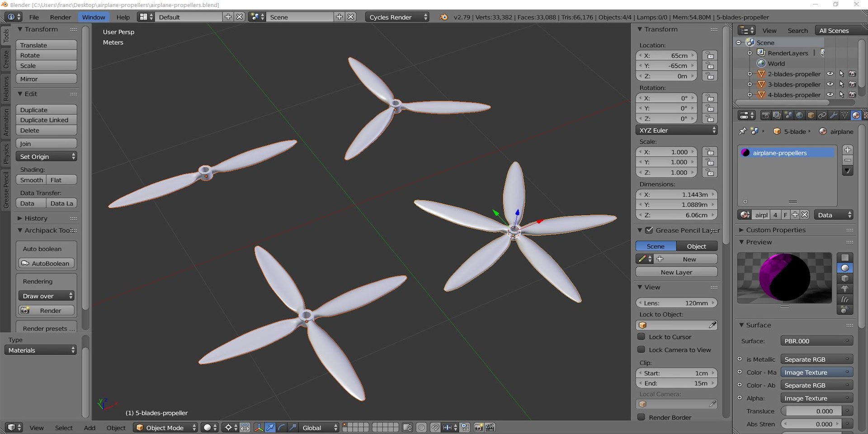
Task: Toggle the translate manipulator arrow icon
Action: click(270, 428)
